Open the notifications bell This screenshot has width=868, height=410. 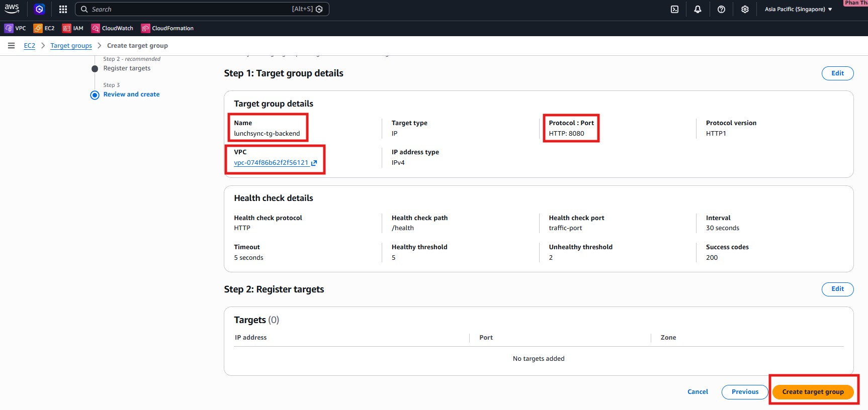698,9
